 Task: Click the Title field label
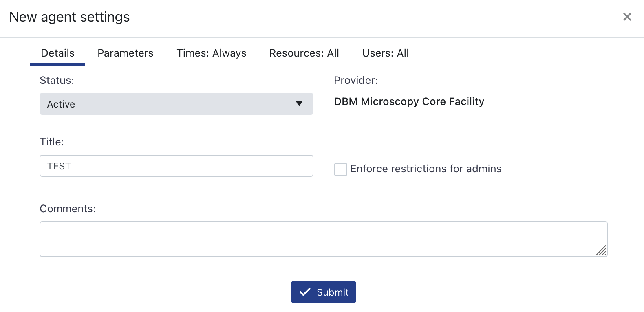coord(52,142)
